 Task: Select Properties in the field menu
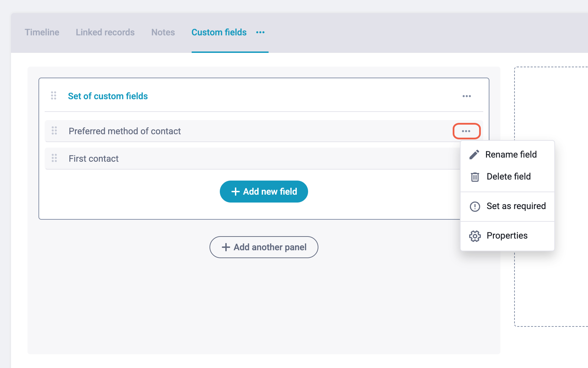507,236
